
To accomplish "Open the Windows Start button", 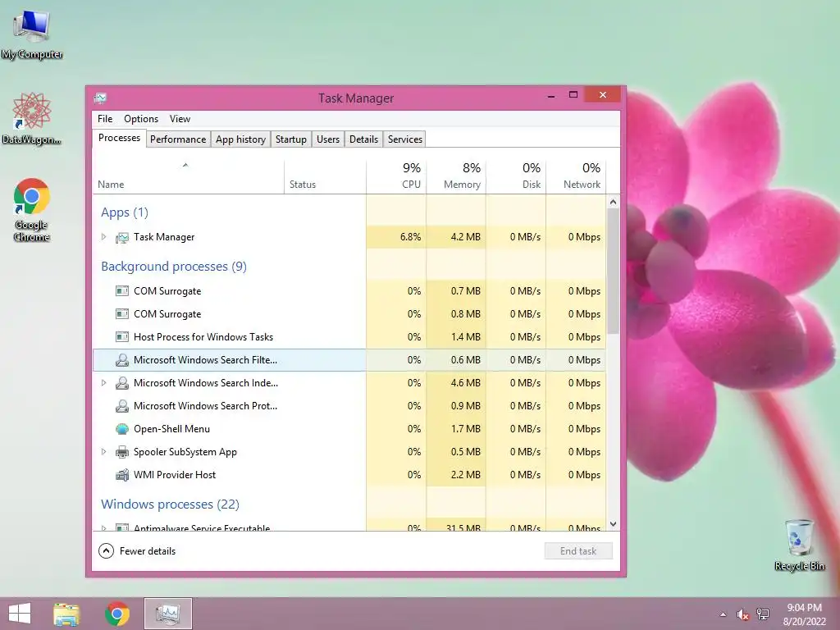I will (x=20, y=614).
